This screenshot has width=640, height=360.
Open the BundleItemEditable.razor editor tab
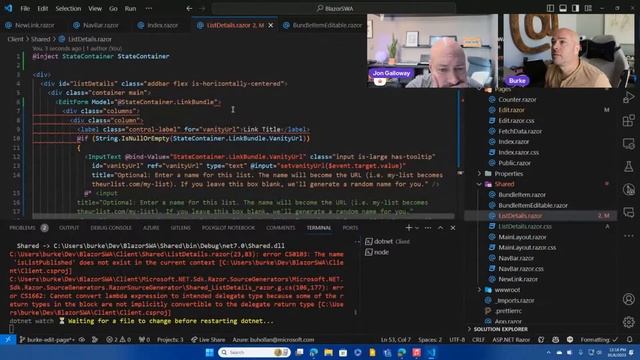pyautogui.click(x=322, y=25)
